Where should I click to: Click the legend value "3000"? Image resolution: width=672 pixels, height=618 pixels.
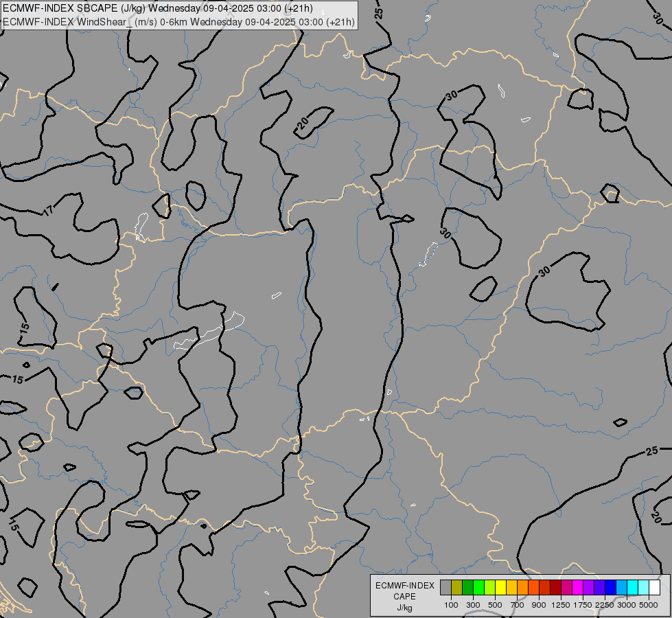[x=627, y=605]
